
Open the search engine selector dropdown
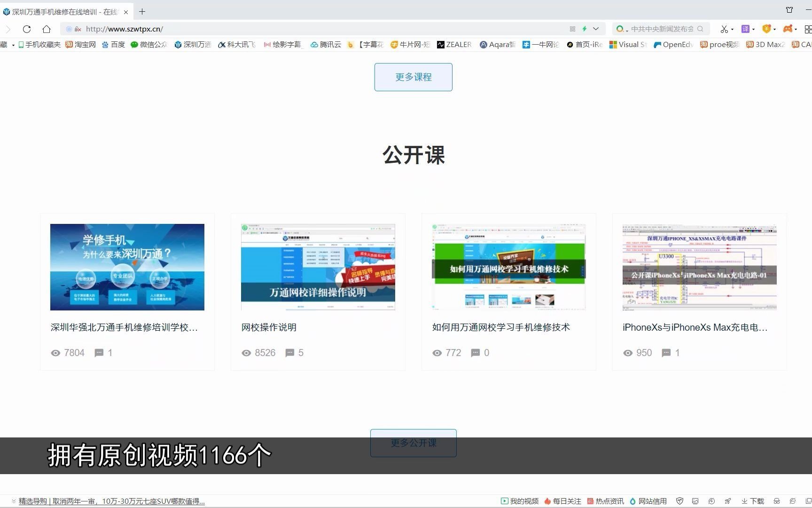tap(622, 29)
